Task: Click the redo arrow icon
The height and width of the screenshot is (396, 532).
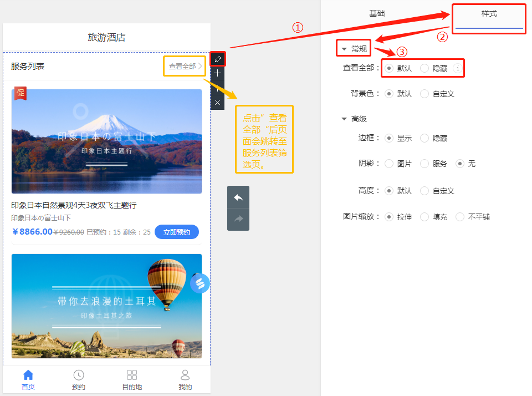Action: pos(238,219)
